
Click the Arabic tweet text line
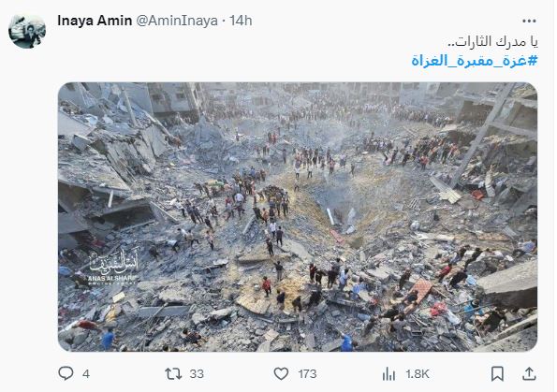click(x=493, y=41)
